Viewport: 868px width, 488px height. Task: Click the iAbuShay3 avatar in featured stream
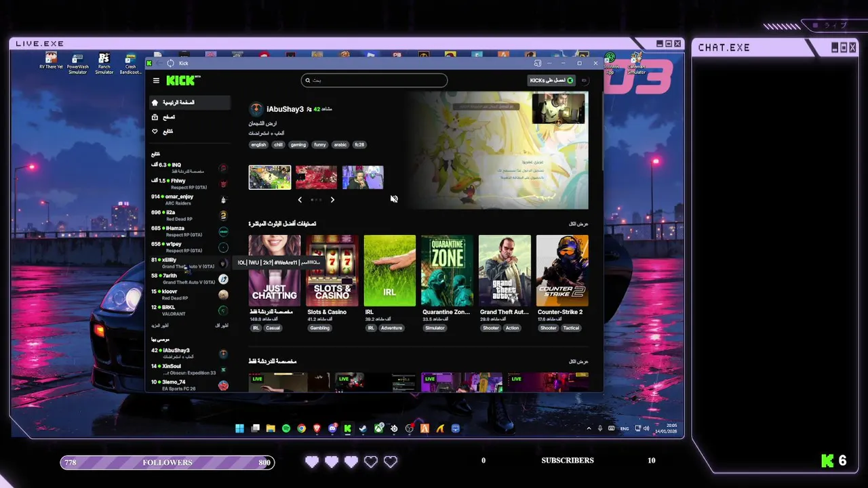point(256,109)
